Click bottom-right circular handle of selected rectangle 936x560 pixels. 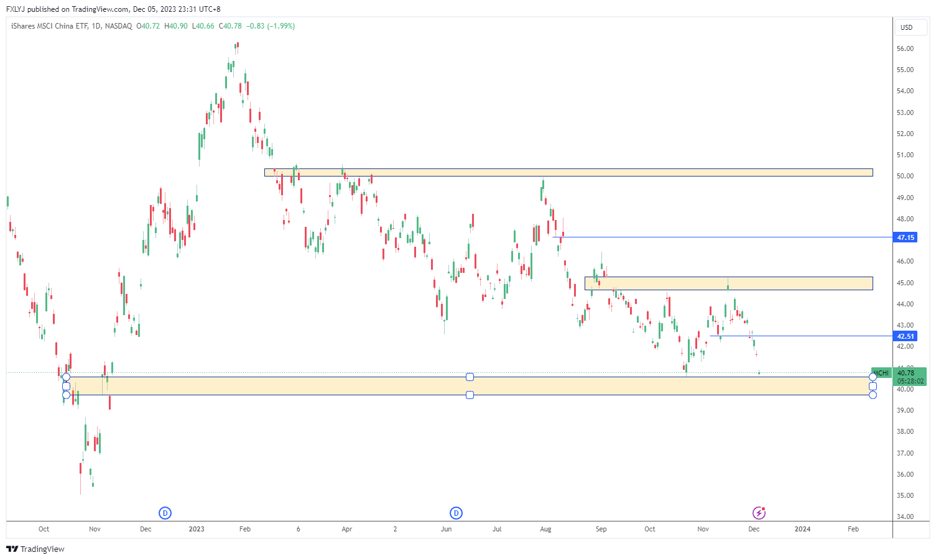873,395
